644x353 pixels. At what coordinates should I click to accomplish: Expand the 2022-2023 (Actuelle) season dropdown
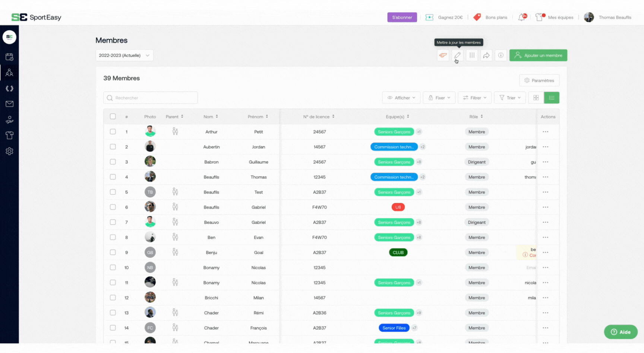tap(124, 55)
